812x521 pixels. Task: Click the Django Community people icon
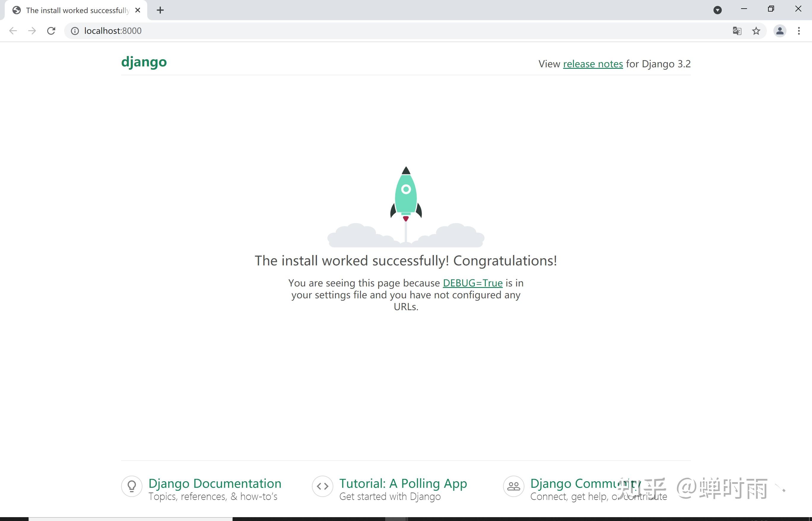click(513, 486)
